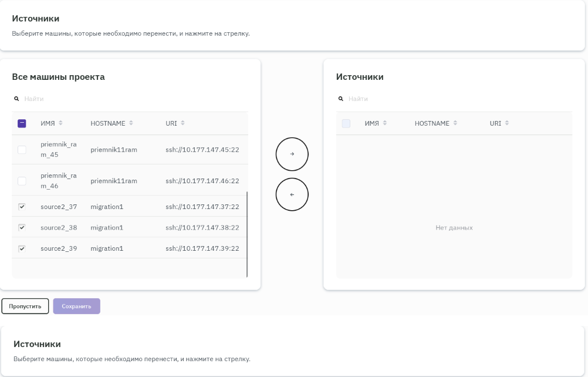Check the priemnik_ram_46 row checkbox
588x377 pixels.
(22, 181)
